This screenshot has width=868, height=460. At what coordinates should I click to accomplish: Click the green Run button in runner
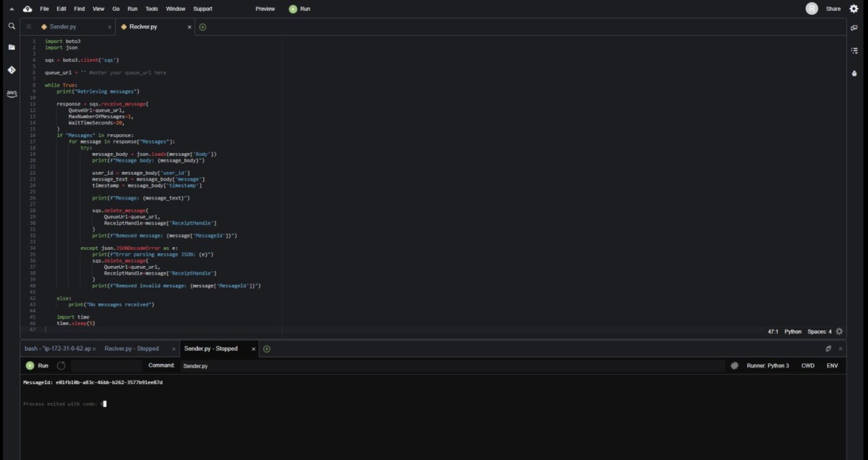pyautogui.click(x=37, y=366)
